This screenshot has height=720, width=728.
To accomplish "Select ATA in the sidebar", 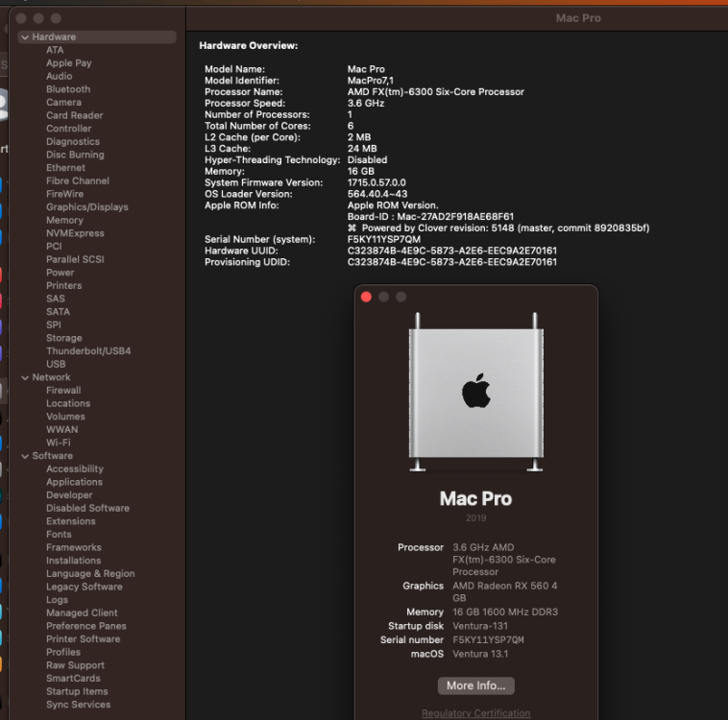I will (55, 50).
